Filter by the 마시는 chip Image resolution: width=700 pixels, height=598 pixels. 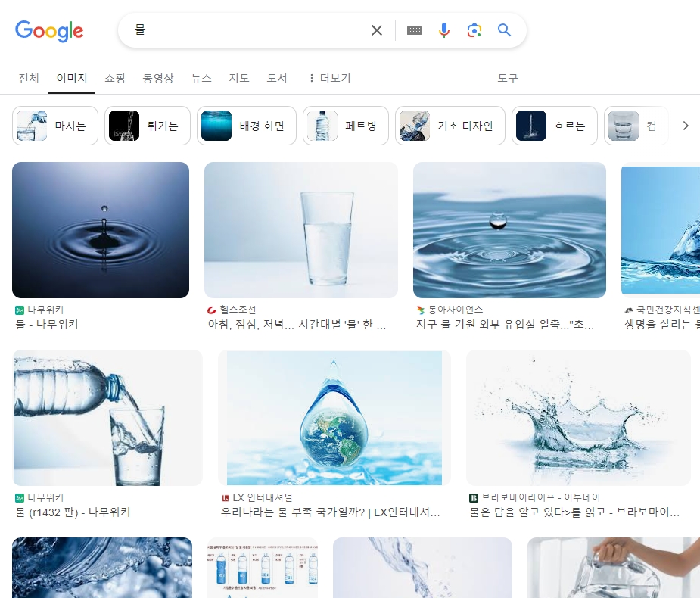55,126
